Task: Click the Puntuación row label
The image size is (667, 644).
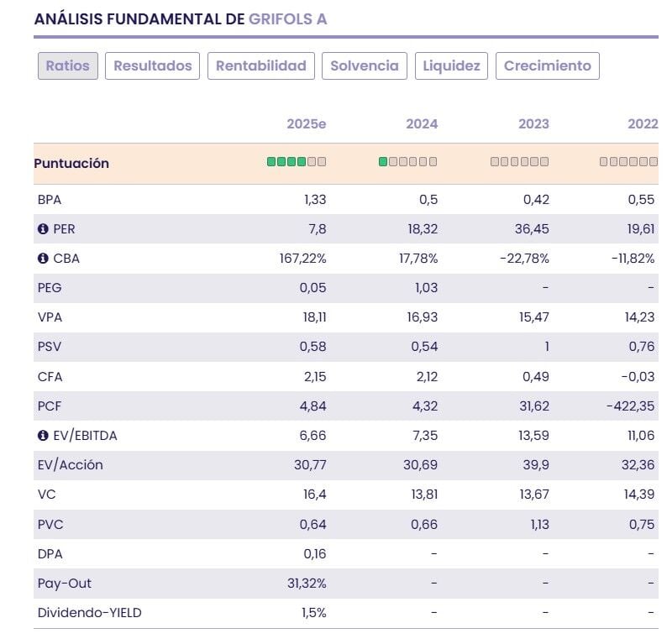Action: [71, 164]
